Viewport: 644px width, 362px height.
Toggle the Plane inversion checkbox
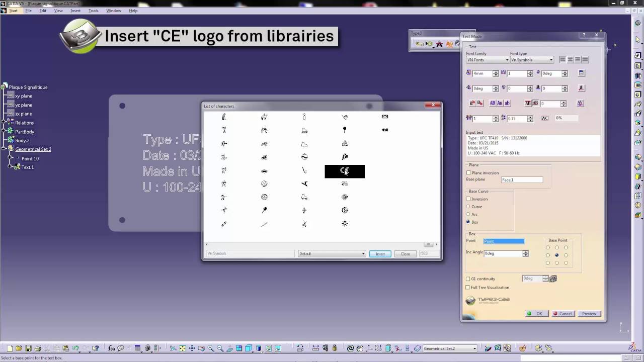[468, 173]
